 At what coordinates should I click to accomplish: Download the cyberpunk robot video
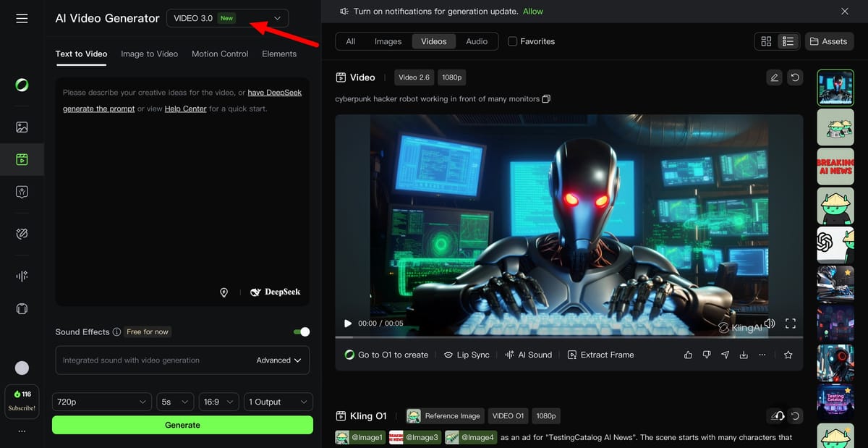(x=744, y=355)
